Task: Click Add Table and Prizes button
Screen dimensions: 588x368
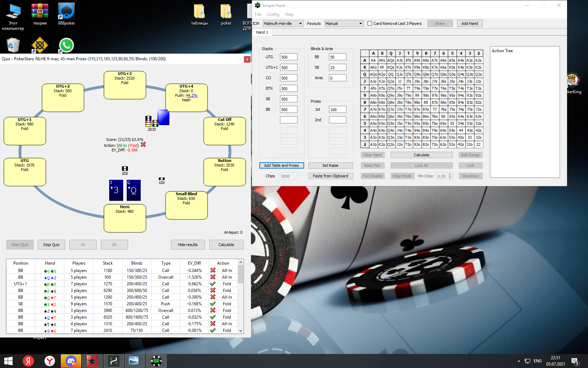Action: (281, 165)
